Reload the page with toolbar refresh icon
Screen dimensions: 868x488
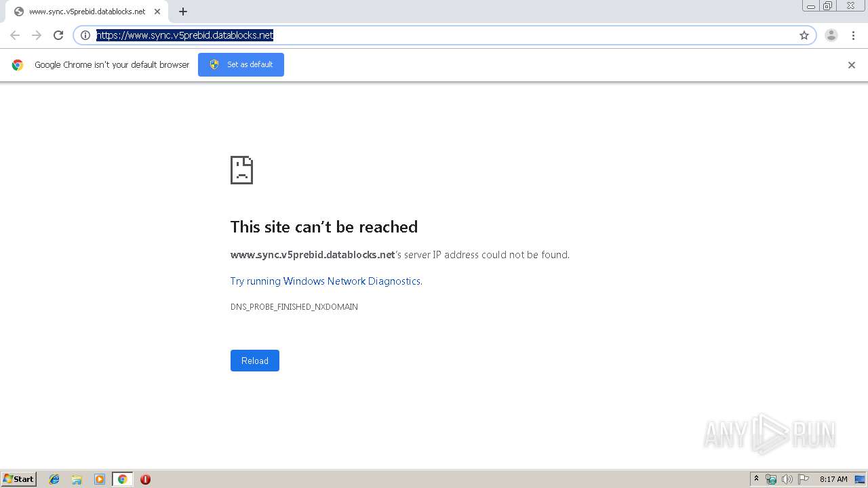[58, 35]
